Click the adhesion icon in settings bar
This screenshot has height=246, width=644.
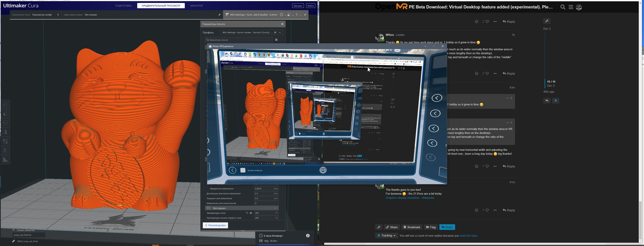[297, 14]
